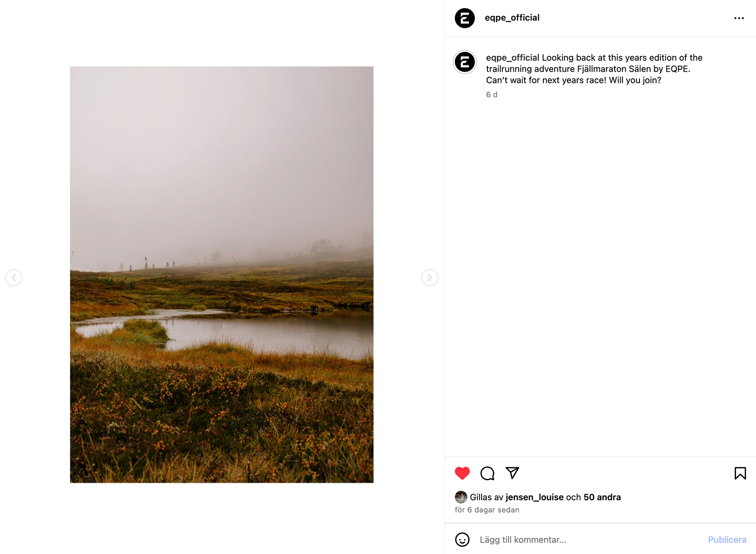Unlike the post with the red heart

point(462,473)
